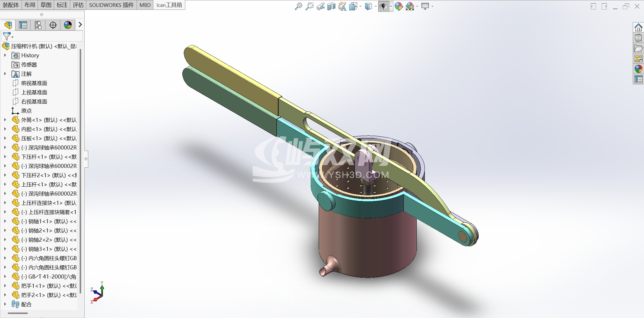Open the DisplayManager color sphere tab
This screenshot has width=644, height=318.
pyautogui.click(x=68, y=25)
